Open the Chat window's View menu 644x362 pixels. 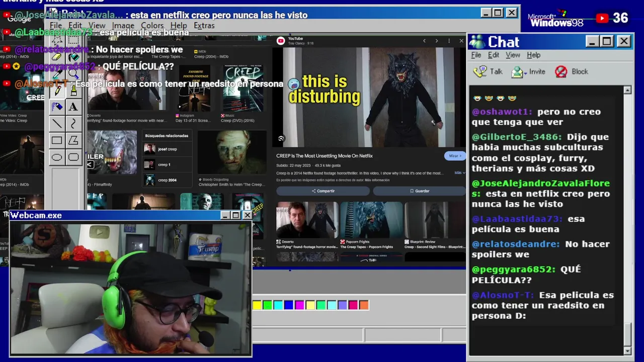[513, 55]
